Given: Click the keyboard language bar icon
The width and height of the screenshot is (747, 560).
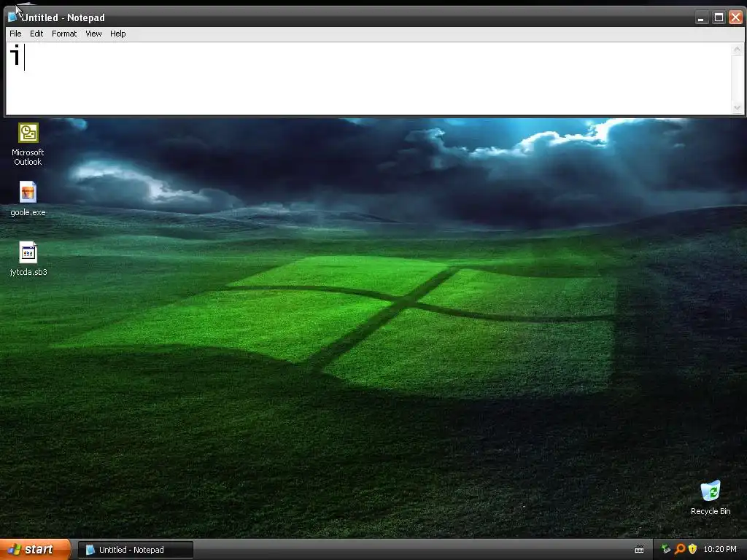Looking at the screenshot, I should tap(639, 550).
